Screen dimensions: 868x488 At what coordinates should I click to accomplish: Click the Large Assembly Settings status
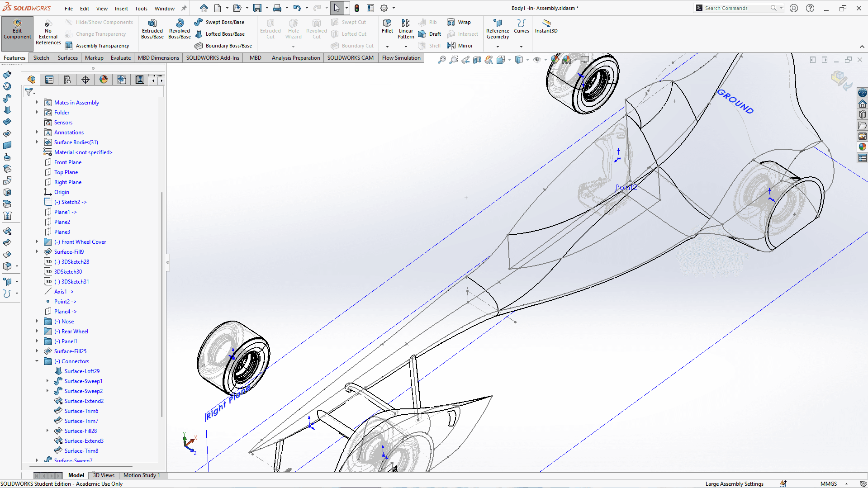pos(734,484)
